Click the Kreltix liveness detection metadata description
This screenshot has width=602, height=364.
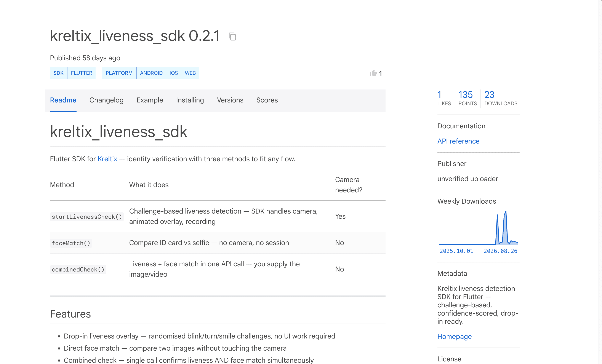coord(478,305)
